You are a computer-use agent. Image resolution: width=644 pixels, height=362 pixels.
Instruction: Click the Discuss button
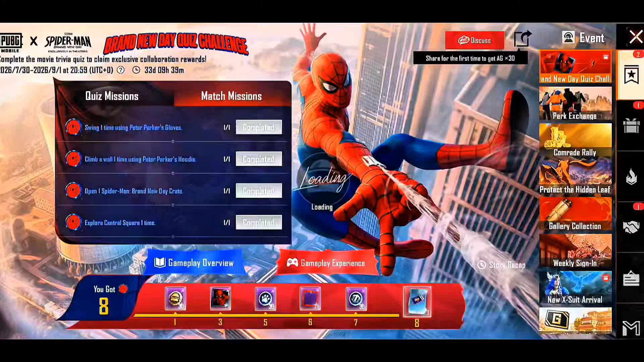tap(475, 40)
